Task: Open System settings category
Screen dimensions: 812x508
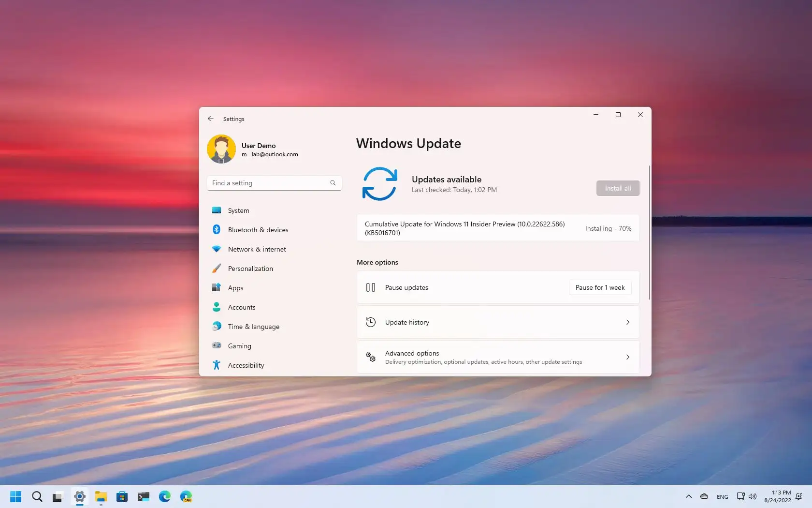Action: 275,210
